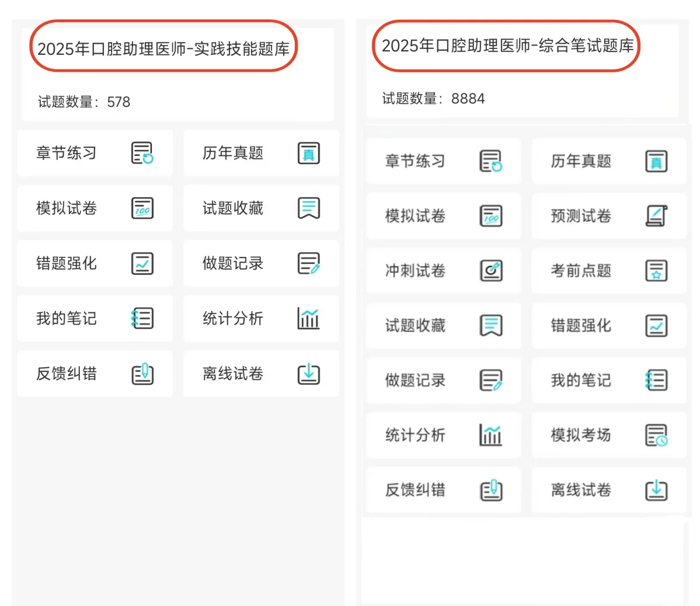This screenshot has width=700, height=606.
Task: Select the 考前点题 star-document icon
Action: [x=656, y=271]
